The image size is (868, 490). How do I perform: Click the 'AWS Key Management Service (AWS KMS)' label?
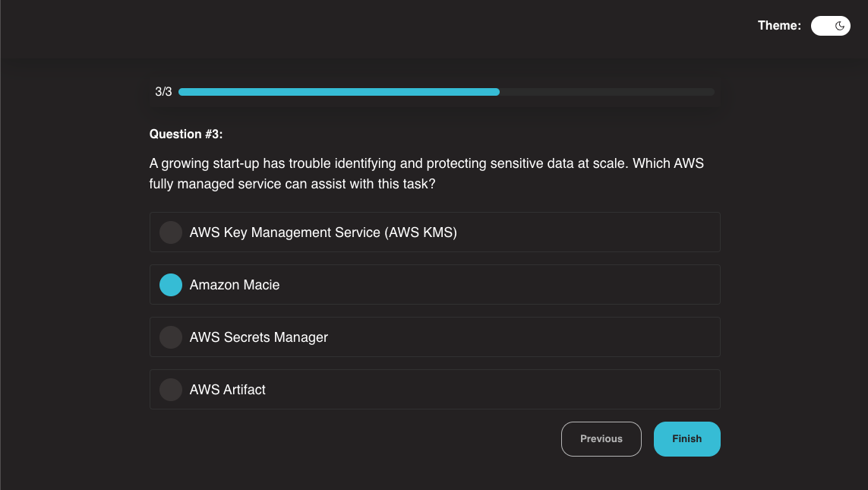(324, 232)
